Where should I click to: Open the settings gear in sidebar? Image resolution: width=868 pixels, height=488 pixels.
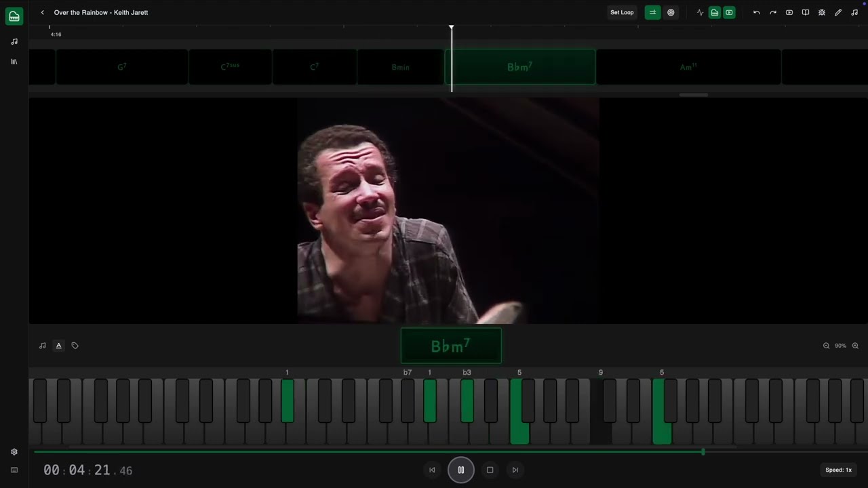pos(14,452)
